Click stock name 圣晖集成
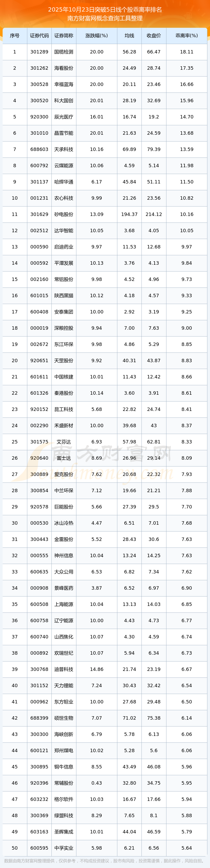The image size is (210, 868). [x=64, y=831]
